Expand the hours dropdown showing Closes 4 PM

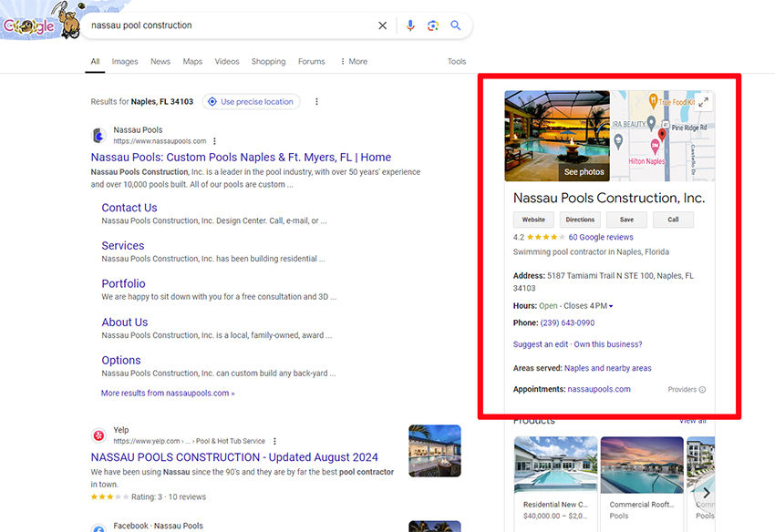611,306
